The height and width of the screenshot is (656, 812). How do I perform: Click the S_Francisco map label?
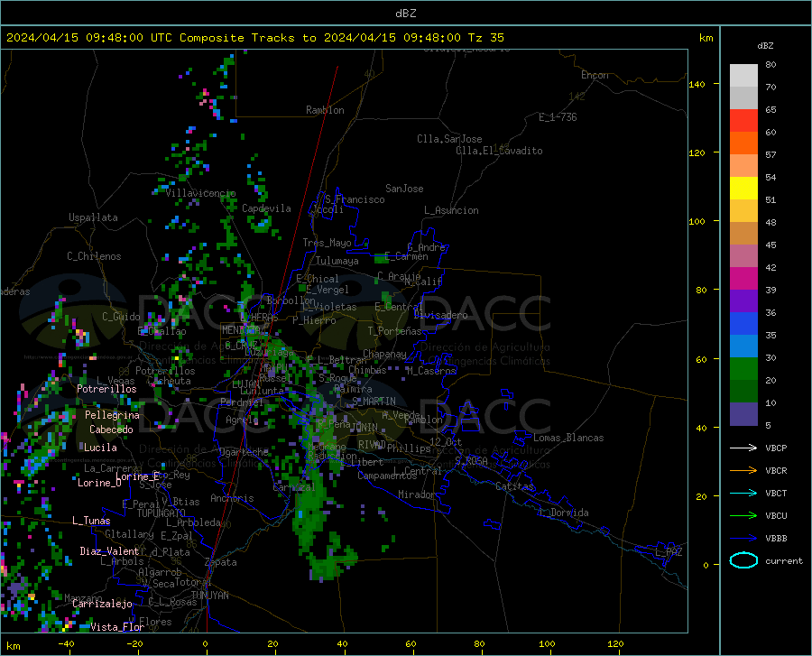355,199
